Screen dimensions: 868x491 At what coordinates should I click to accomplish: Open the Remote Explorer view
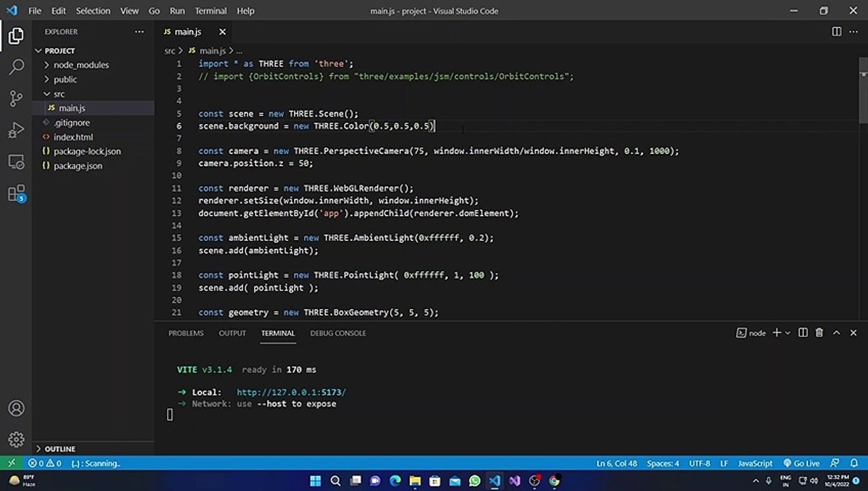pos(16,162)
